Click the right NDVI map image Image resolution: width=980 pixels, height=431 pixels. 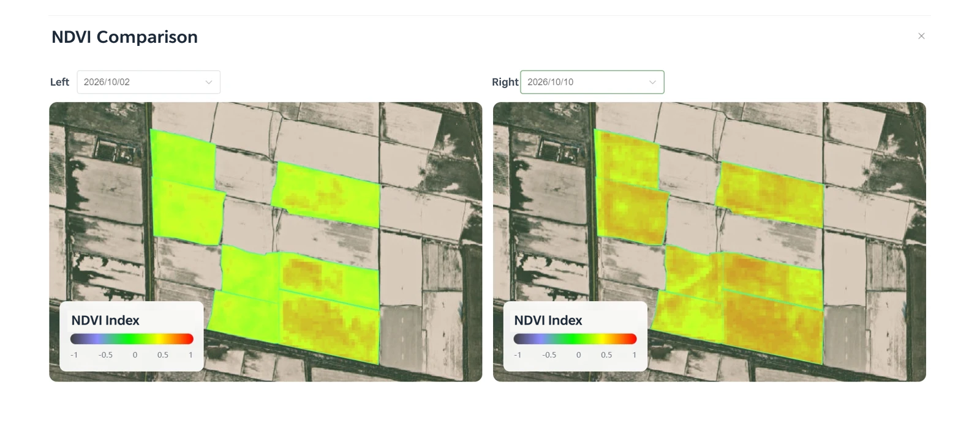709,242
